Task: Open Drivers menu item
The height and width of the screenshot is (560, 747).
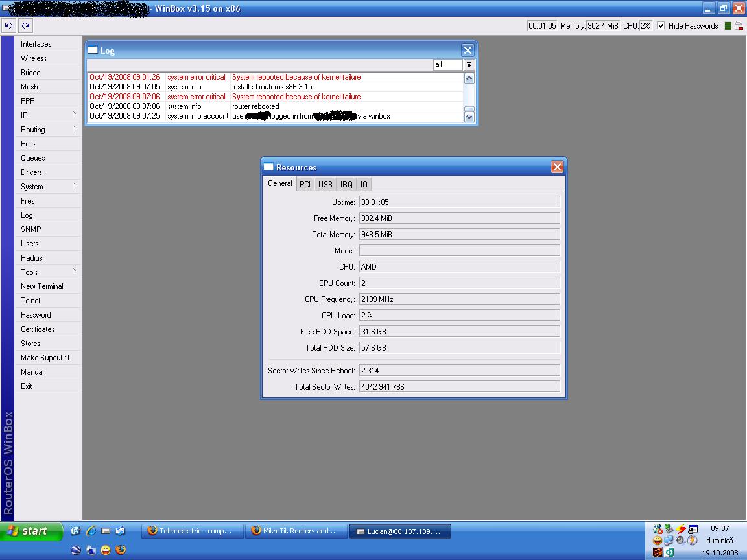Action: click(47, 172)
